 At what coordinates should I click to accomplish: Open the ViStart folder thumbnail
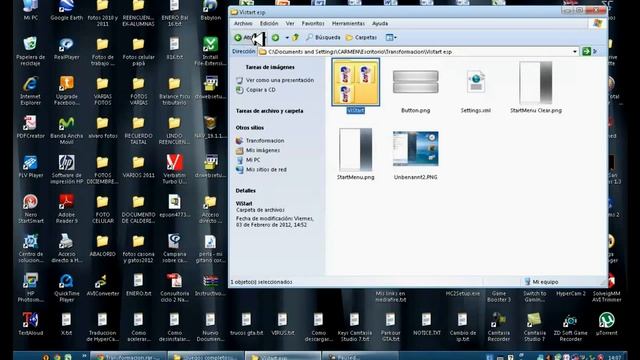356,82
